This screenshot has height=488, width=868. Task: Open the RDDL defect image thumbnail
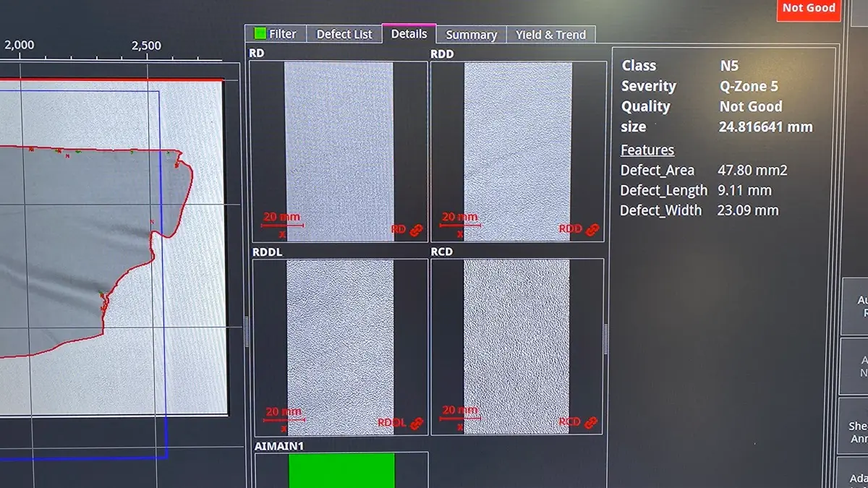tap(340, 347)
